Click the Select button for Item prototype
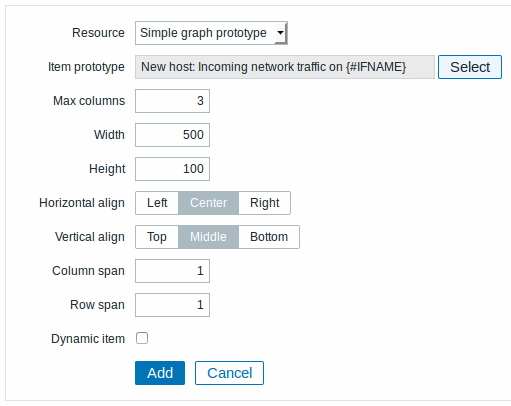Viewport: 511px width, 406px height. (470, 67)
